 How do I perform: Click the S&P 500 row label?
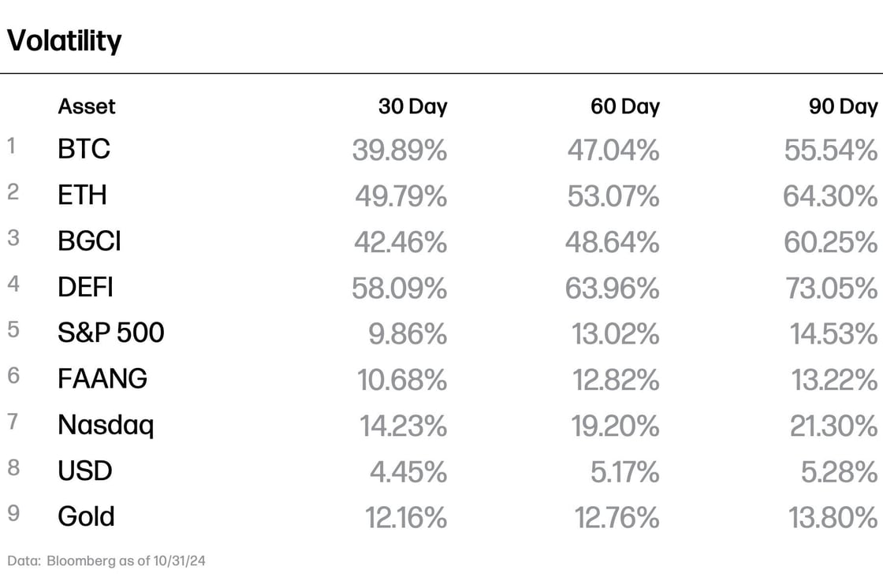111,333
